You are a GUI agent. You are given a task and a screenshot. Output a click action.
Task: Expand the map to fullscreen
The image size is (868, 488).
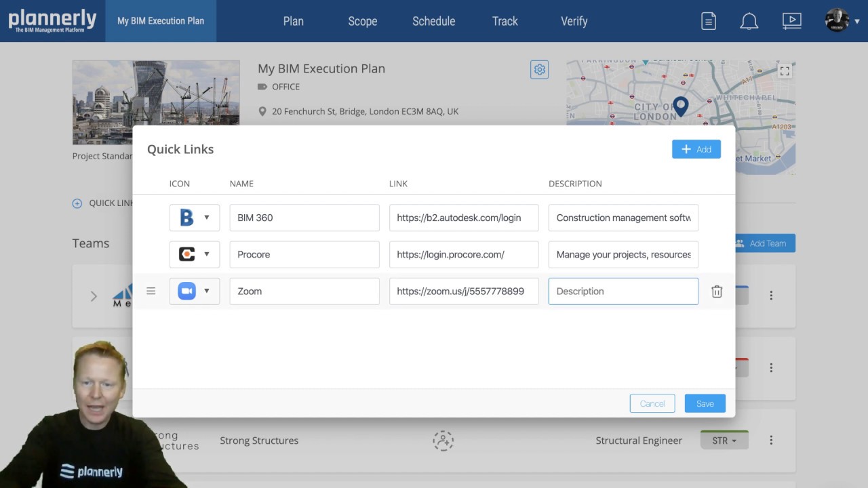(x=785, y=71)
